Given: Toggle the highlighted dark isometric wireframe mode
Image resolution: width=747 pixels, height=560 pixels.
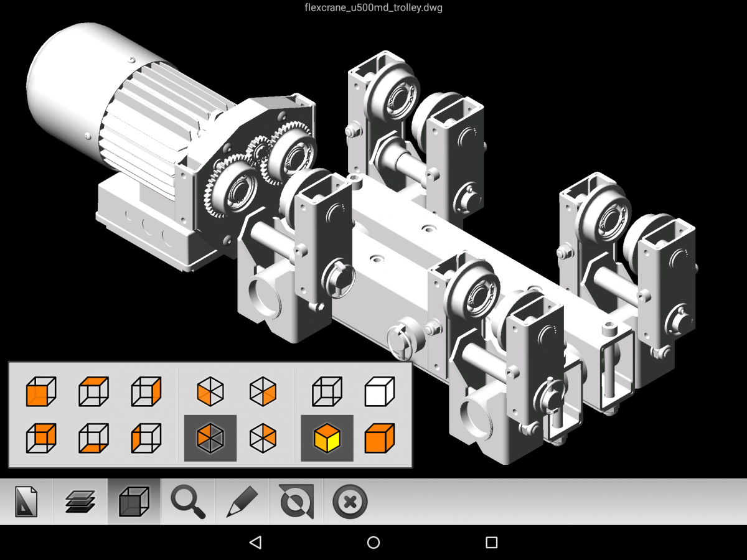Looking at the screenshot, I should tap(210, 439).
